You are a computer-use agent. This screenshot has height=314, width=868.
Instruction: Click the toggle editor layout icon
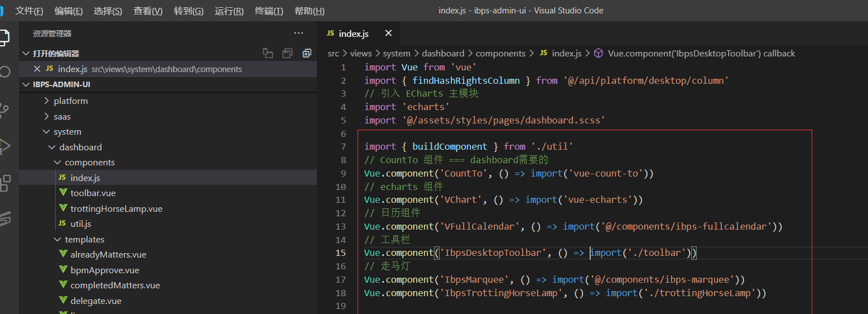(268, 54)
